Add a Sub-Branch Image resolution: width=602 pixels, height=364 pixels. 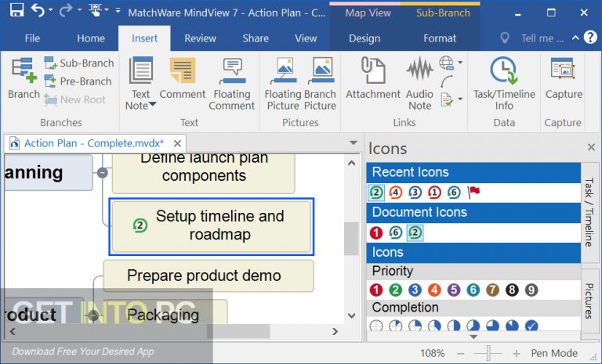click(x=78, y=63)
